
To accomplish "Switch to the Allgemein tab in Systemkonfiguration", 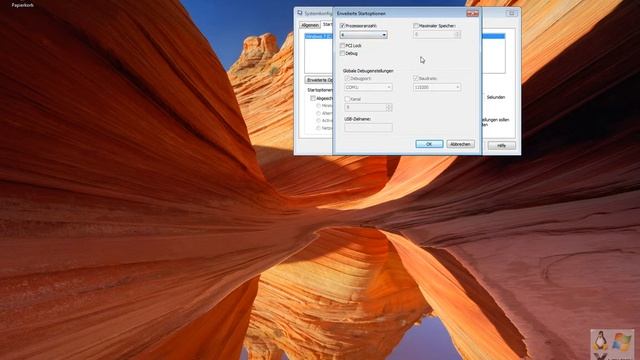I will tap(310, 25).
